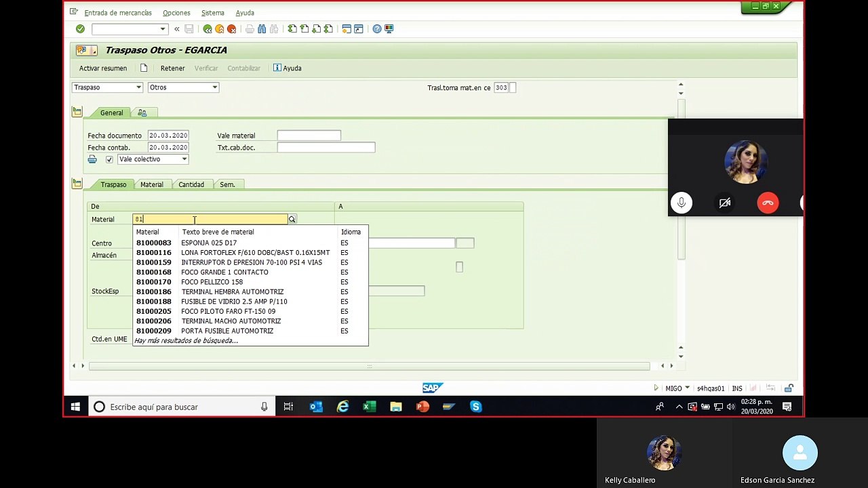Image resolution: width=868 pixels, height=488 pixels.
Task: Click the green Enter checkmark icon
Action: coord(80,29)
